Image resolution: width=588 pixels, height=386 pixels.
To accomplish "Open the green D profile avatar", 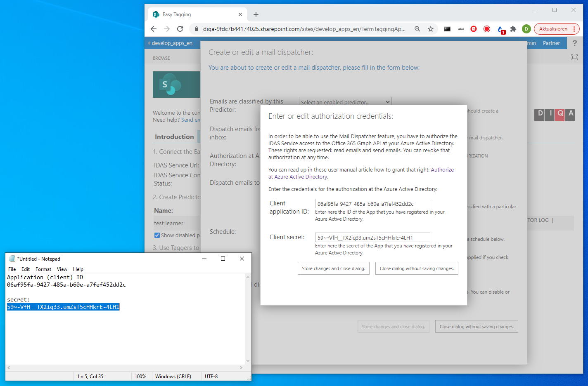I will [x=526, y=29].
